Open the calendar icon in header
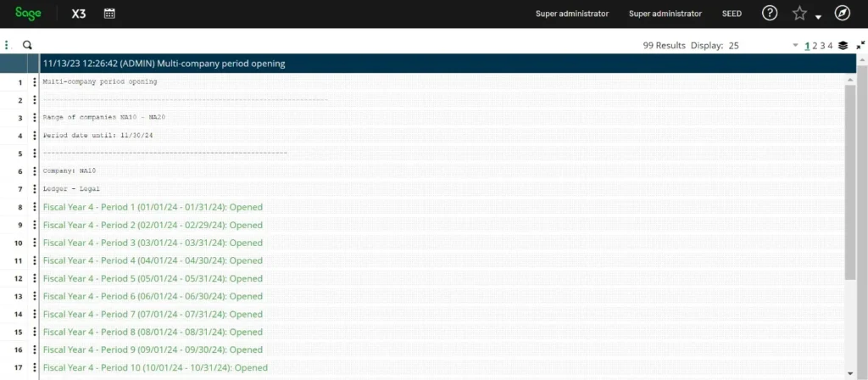This screenshot has width=868, height=380. coord(109,14)
